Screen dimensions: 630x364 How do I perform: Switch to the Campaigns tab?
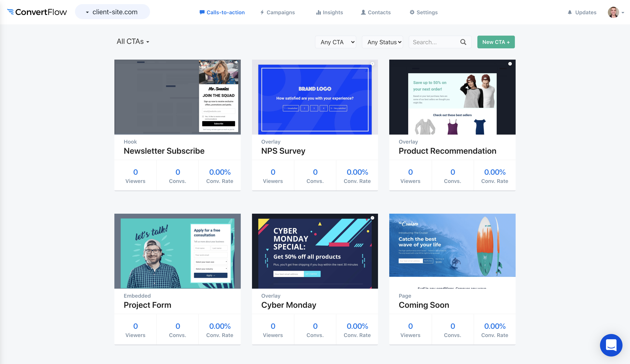277,12
